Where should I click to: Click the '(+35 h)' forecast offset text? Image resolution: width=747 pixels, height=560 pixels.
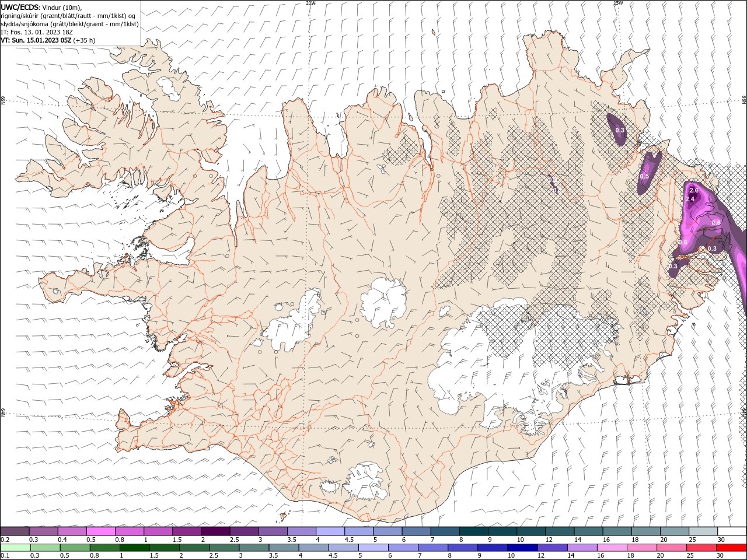click(84, 40)
